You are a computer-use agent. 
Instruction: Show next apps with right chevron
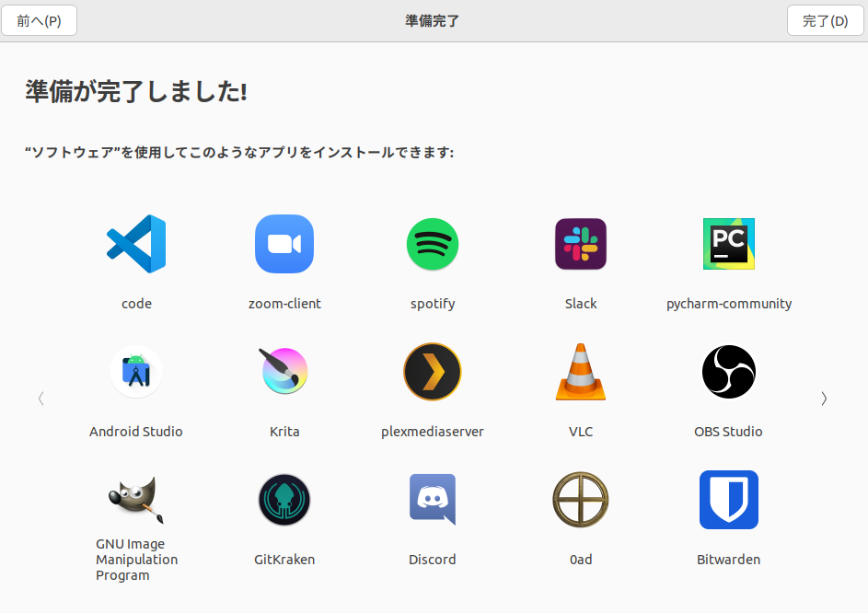coord(824,399)
